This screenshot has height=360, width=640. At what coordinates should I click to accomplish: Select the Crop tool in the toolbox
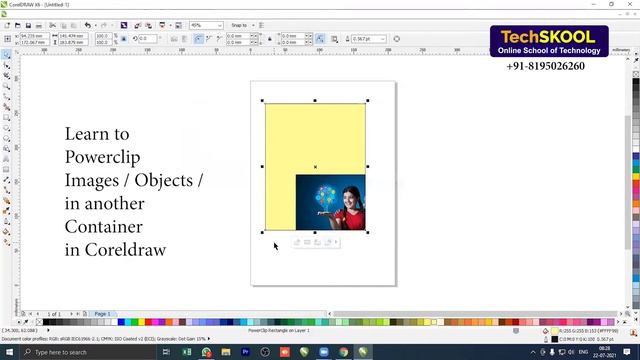[7, 76]
